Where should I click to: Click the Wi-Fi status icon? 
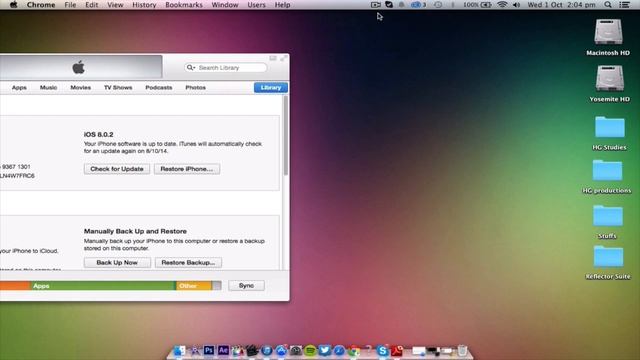pyautogui.click(x=502, y=5)
